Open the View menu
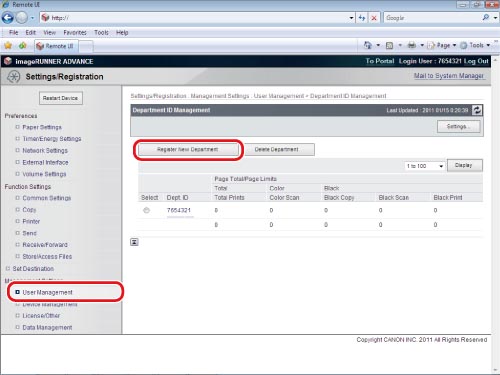Viewport: 500px width, 375px height. point(49,32)
